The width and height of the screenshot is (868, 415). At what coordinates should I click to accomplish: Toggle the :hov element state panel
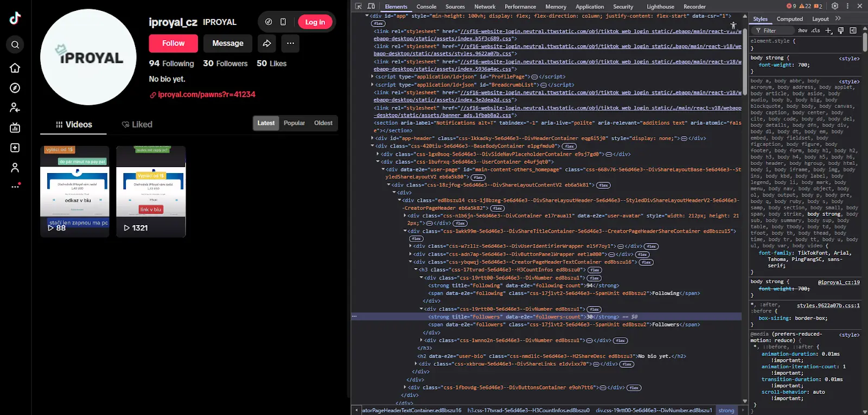(802, 30)
